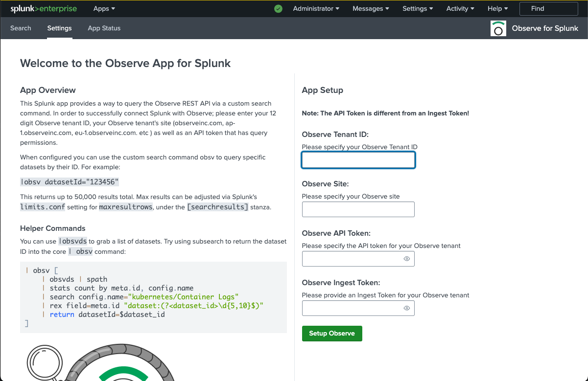This screenshot has width=588, height=381.
Task: Click the Observe Ingest Token field
Action: click(358, 308)
